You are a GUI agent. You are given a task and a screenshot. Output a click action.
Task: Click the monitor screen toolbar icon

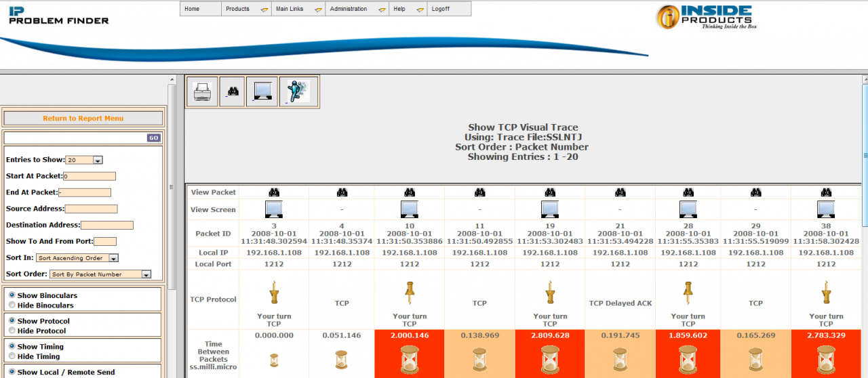(x=262, y=91)
